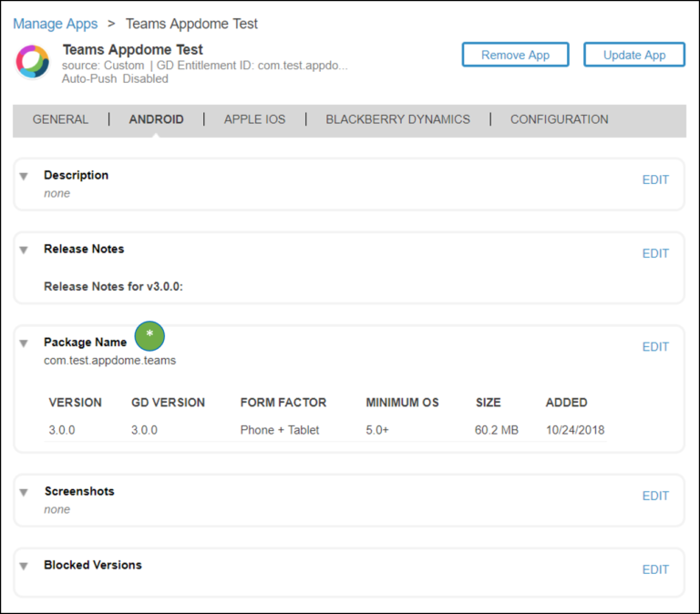Open the Apple iOS tab
Viewport: 700px width, 614px height.
254,119
